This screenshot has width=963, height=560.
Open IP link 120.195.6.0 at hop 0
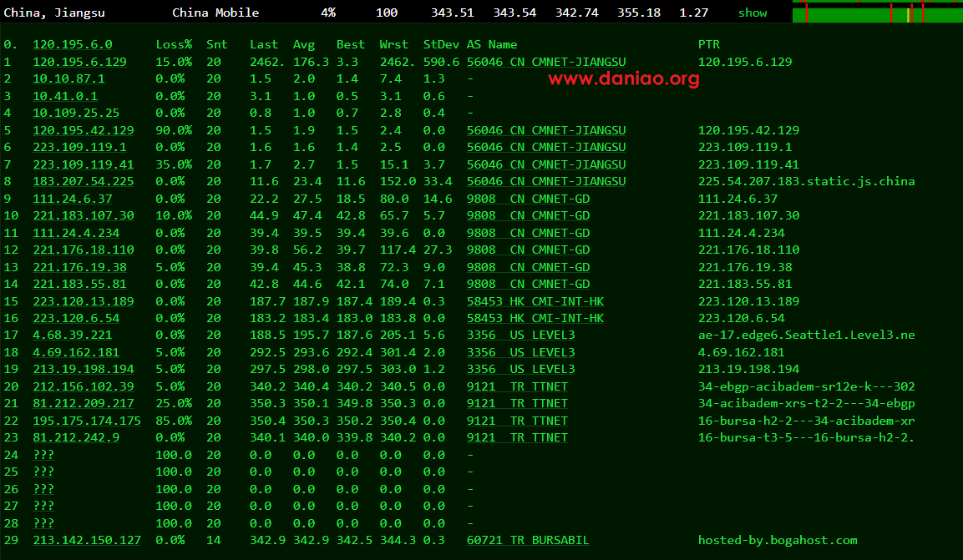[72, 44]
